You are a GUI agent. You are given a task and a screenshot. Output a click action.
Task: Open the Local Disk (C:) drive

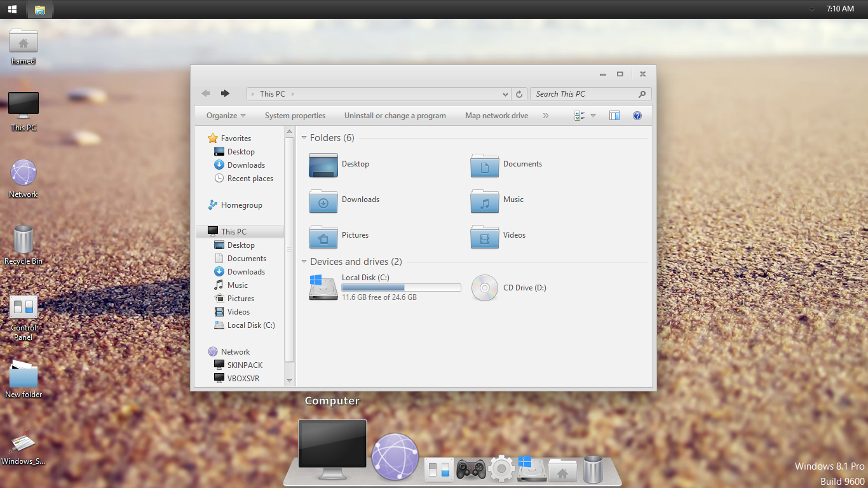324,287
